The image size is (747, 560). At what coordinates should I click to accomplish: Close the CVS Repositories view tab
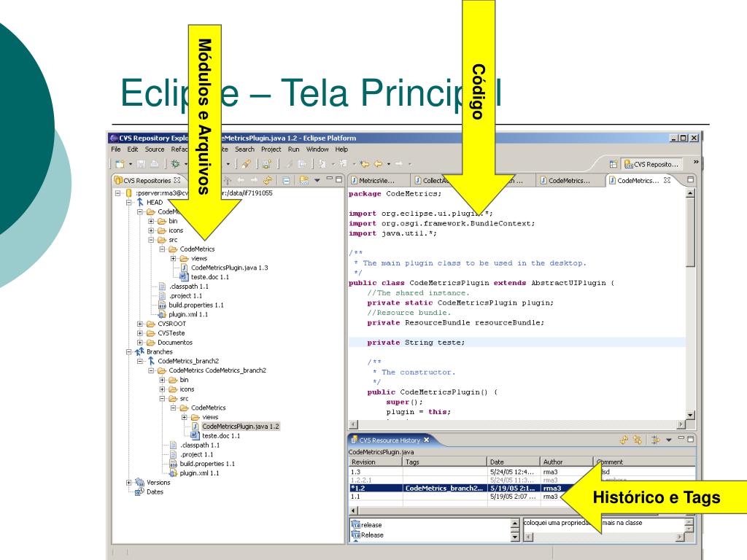pos(177,180)
